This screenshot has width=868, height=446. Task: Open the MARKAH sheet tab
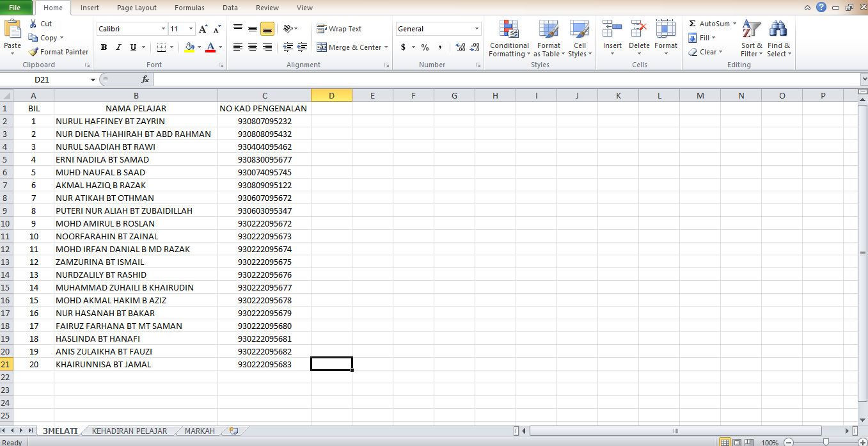(200, 431)
